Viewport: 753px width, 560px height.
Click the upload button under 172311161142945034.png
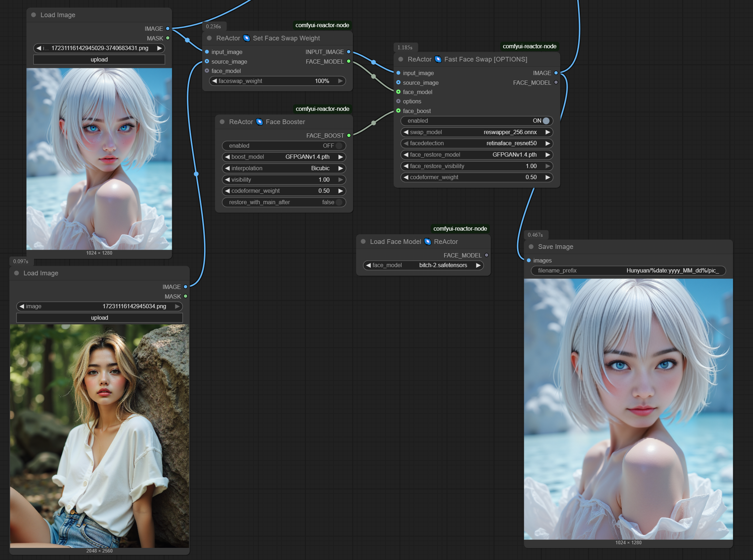click(99, 318)
